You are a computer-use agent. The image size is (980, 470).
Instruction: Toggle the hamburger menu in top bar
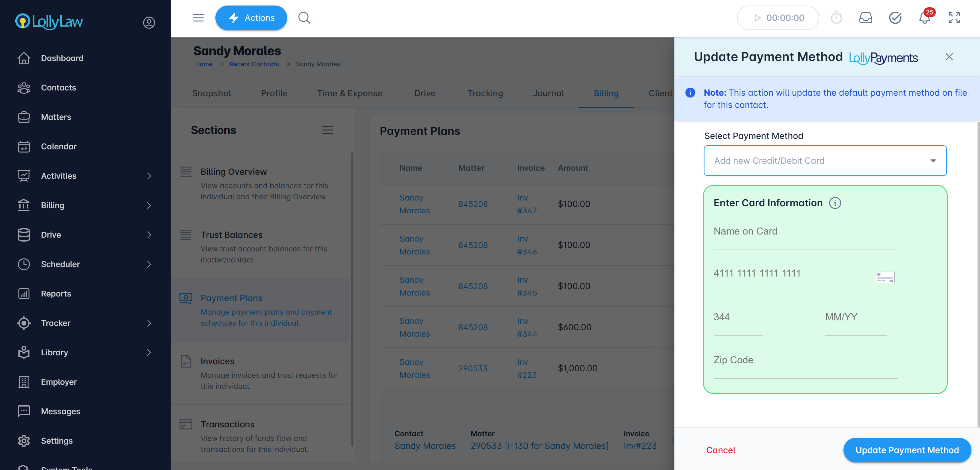198,18
